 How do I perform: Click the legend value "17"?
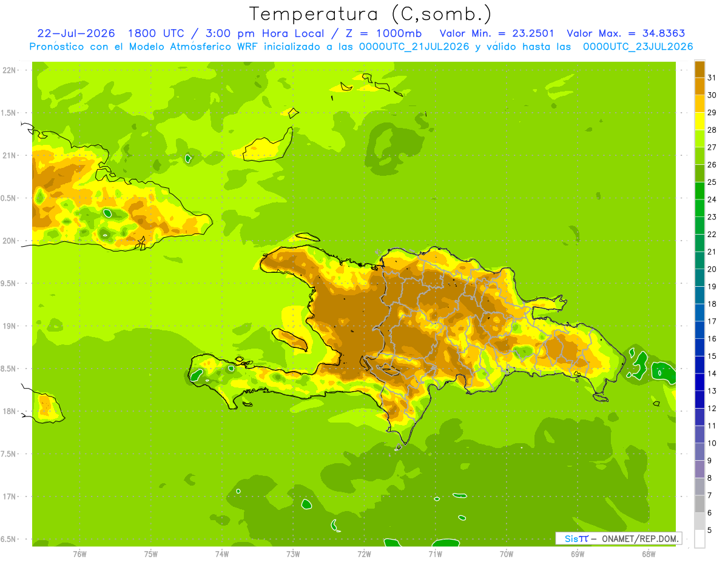pos(712,321)
